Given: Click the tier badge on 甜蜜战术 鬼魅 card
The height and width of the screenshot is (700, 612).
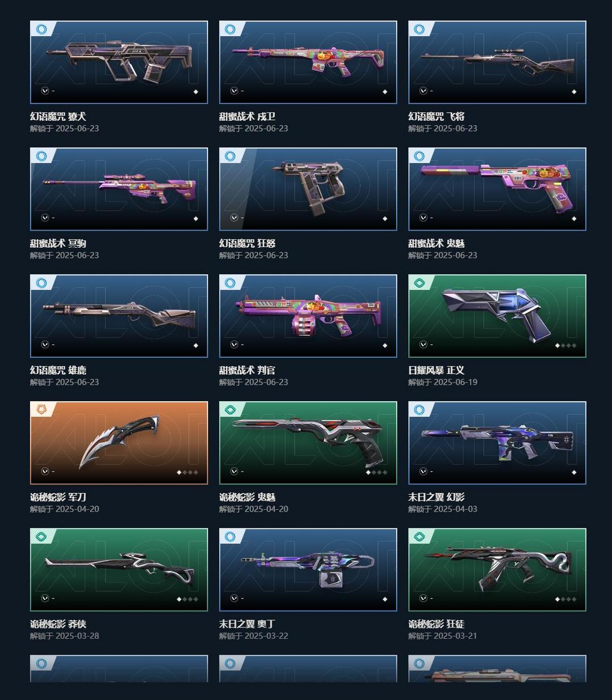Looking at the screenshot, I should [419, 156].
